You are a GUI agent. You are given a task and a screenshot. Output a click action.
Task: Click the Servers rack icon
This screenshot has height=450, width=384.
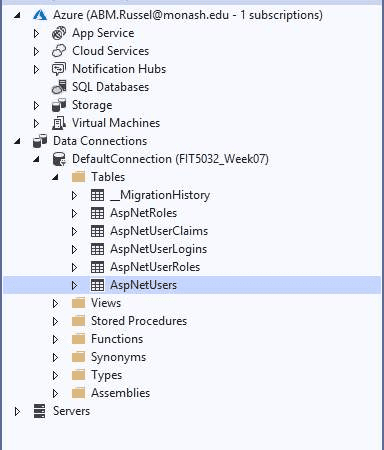click(x=40, y=411)
